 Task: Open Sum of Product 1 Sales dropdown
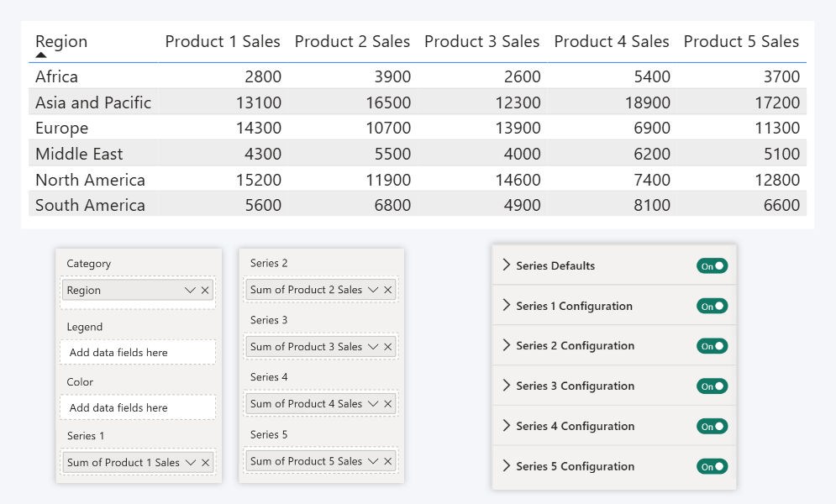pyautogui.click(x=190, y=463)
